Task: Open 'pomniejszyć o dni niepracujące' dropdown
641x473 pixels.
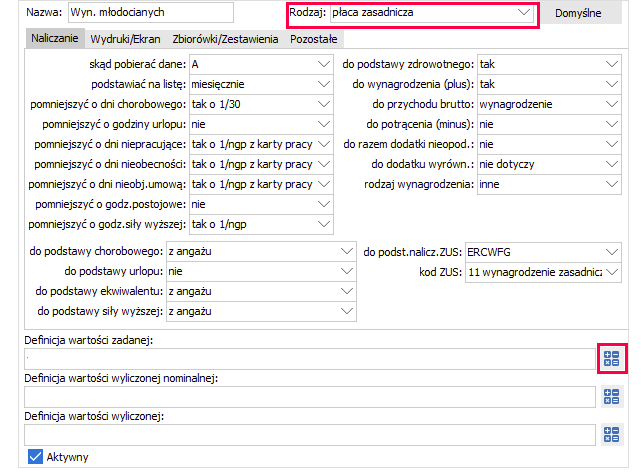Action: (x=261, y=144)
